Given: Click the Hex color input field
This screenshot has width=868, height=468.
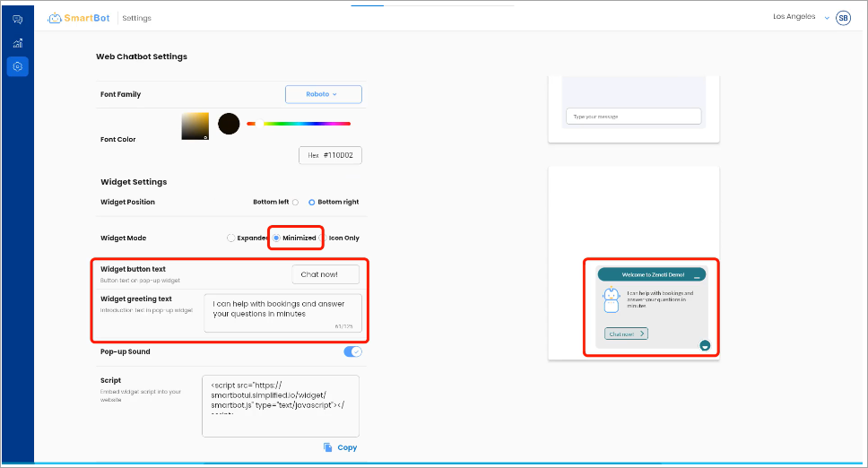Looking at the screenshot, I should point(331,155).
